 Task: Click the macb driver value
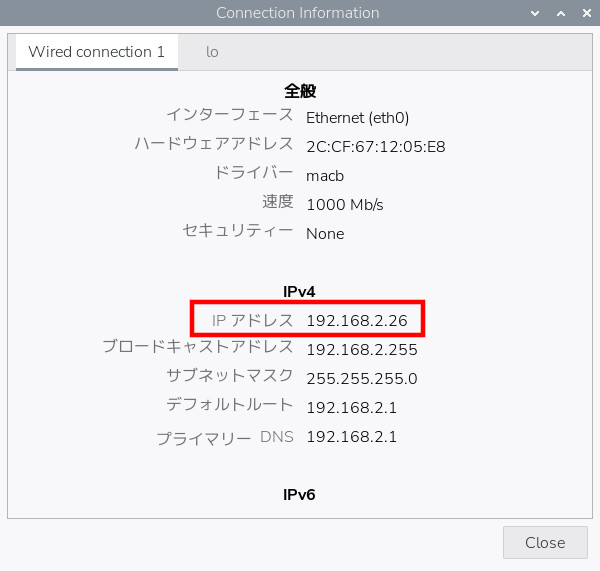[x=325, y=175]
